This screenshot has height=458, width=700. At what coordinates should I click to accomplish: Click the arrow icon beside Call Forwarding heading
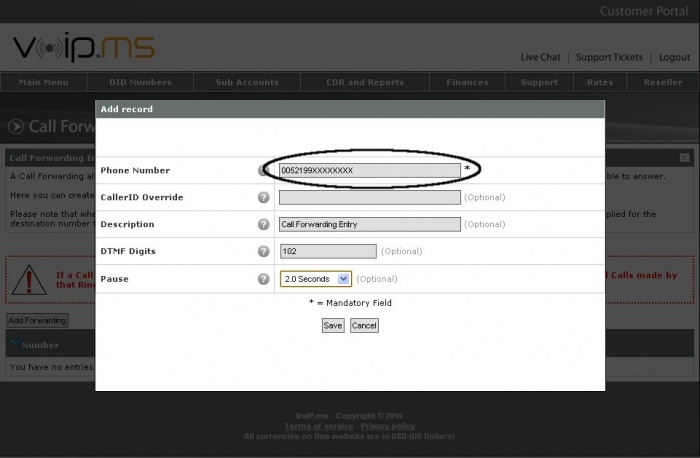pos(16,127)
